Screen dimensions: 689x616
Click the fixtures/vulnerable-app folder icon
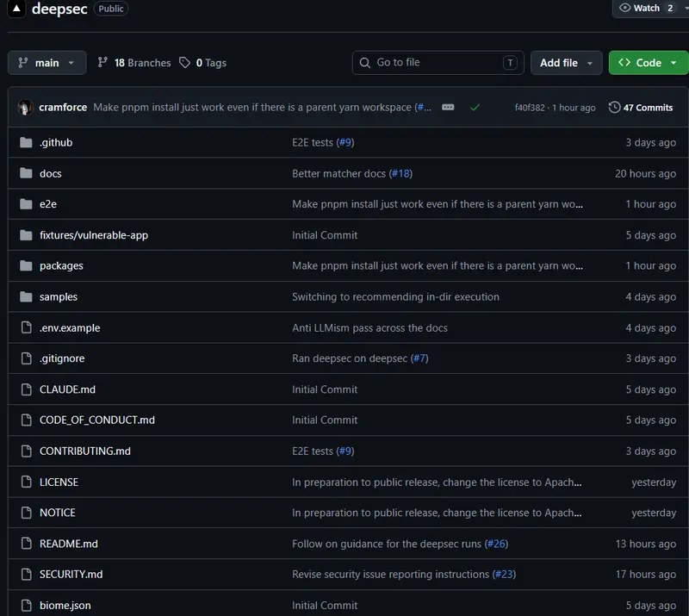26,235
